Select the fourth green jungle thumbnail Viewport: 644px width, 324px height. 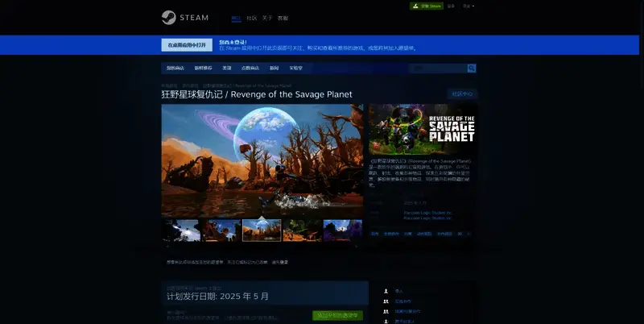click(303, 231)
